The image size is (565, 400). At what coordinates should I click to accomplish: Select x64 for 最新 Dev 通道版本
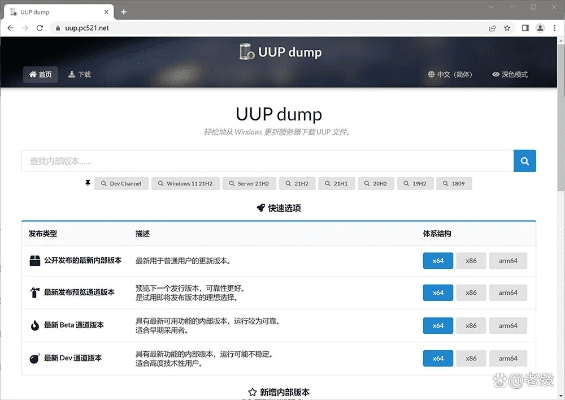(x=438, y=358)
